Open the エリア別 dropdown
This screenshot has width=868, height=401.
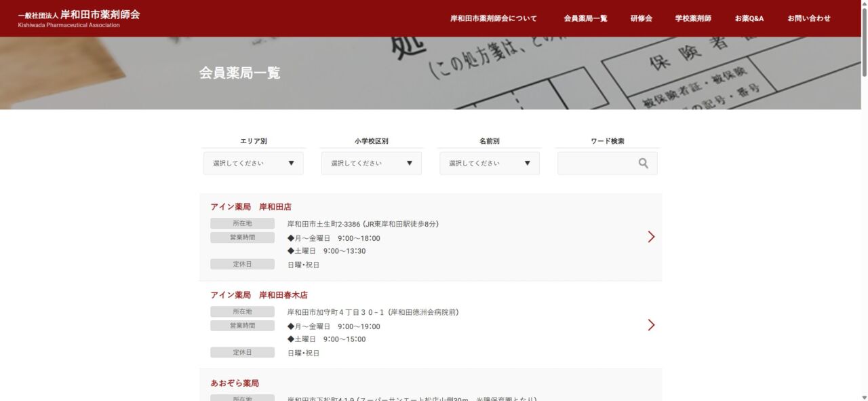click(x=253, y=164)
